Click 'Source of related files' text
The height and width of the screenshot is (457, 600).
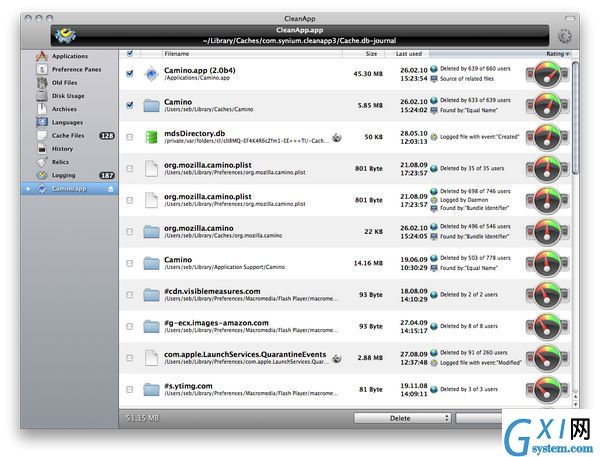coord(467,79)
